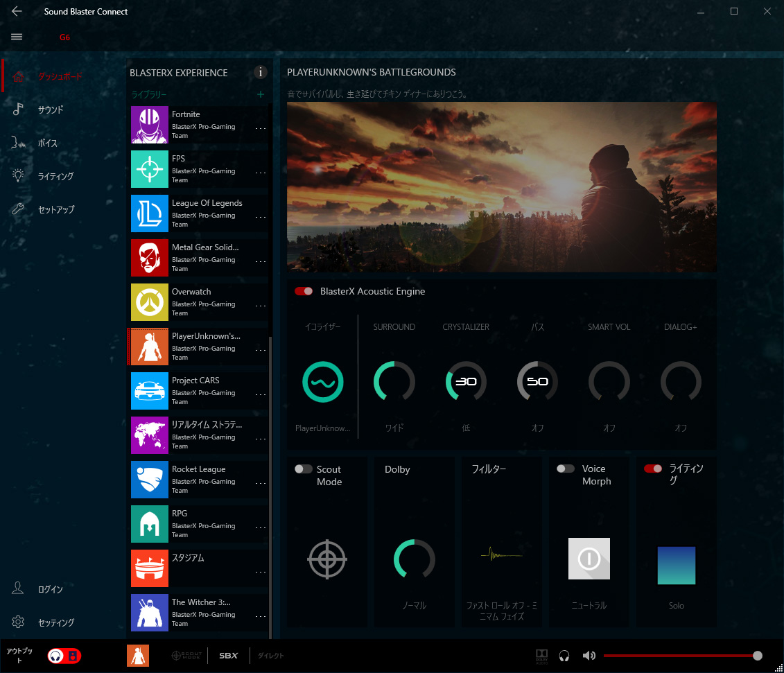Click the info icon beside BlasterX Experience

261,72
